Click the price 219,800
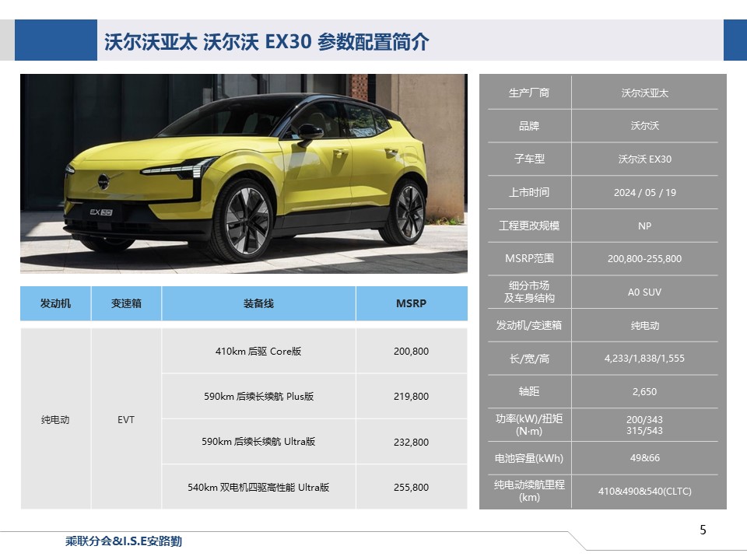The width and height of the screenshot is (747, 560). coord(411,396)
